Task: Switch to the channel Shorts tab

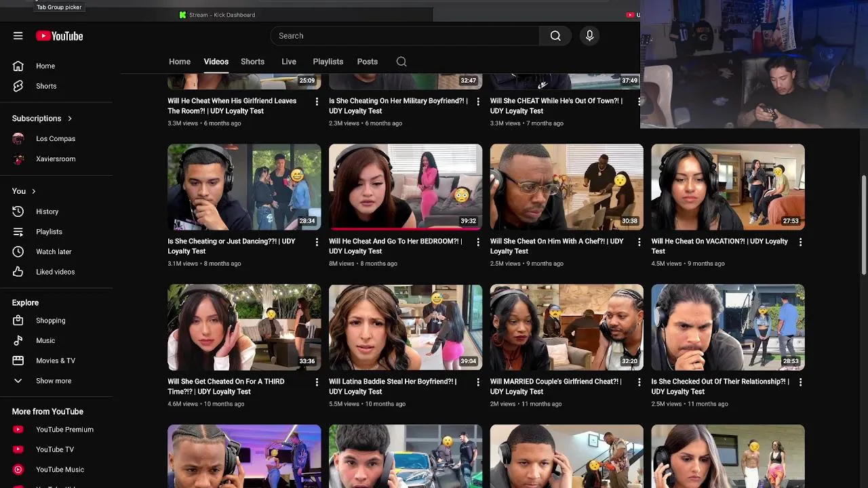Action: click(252, 62)
